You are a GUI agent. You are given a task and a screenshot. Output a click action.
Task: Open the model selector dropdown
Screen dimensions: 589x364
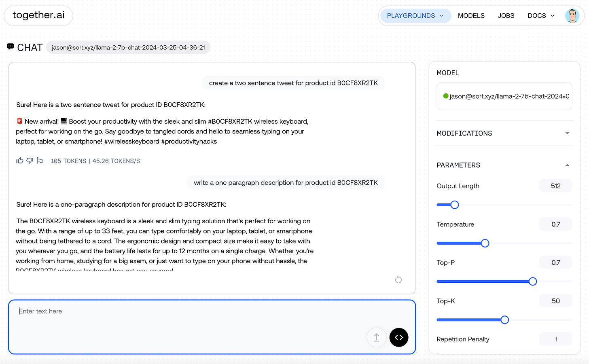click(x=504, y=96)
